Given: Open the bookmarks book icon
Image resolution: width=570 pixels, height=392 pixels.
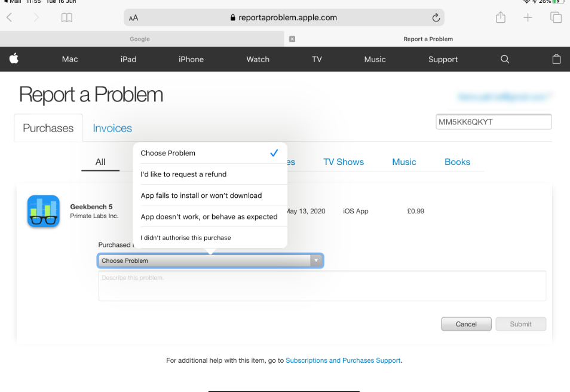Looking at the screenshot, I should click(x=67, y=17).
